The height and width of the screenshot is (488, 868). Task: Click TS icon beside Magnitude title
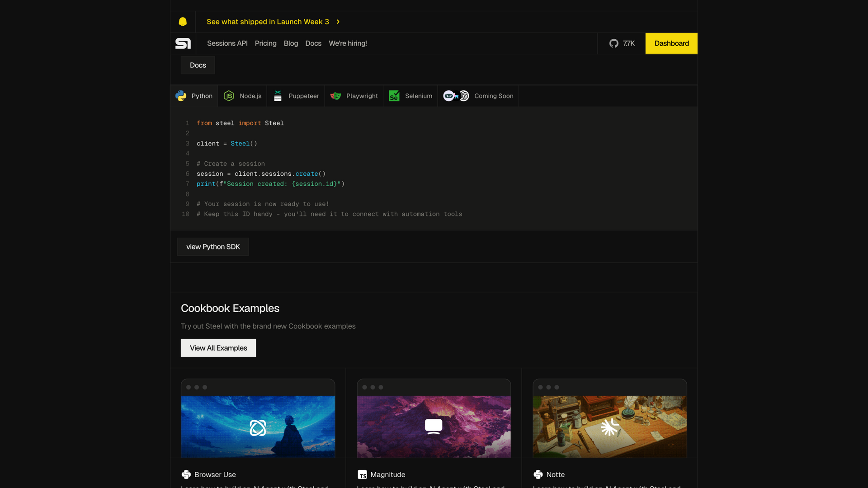[x=362, y=474]
